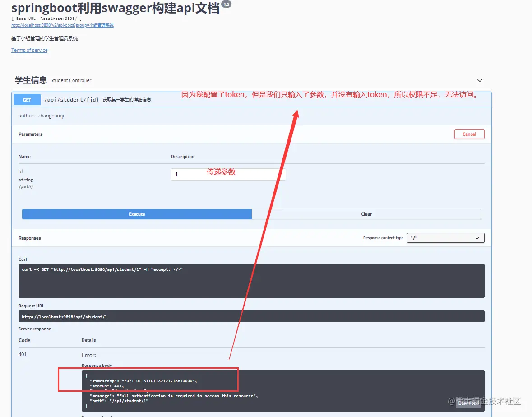Click the Responses heading
532x417 pixels.
coord(29,238)
